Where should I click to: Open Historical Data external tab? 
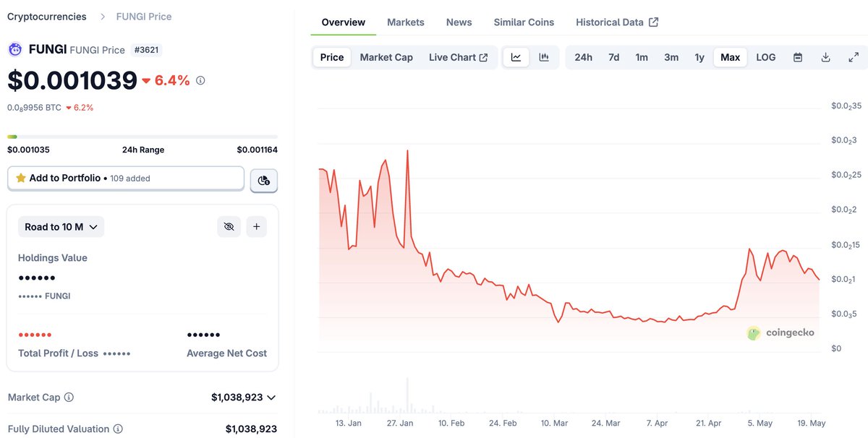[617, 22]
